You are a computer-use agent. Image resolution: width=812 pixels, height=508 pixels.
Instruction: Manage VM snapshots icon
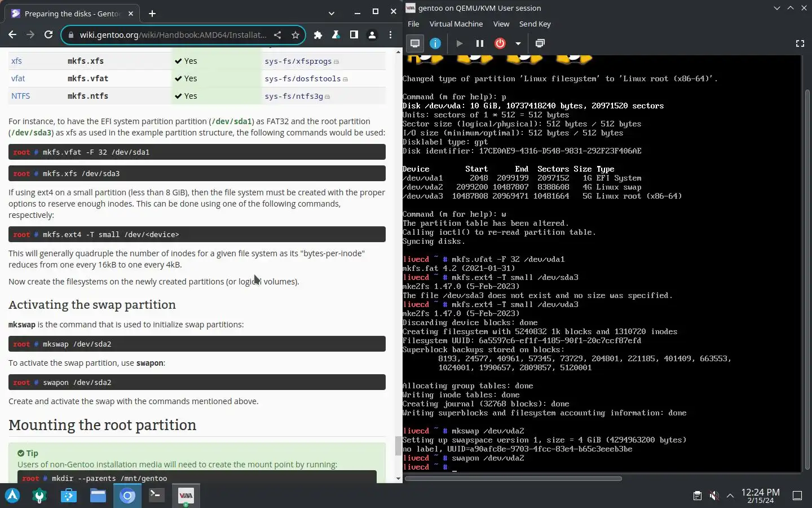pyautogui.click(x=540, y=43)
